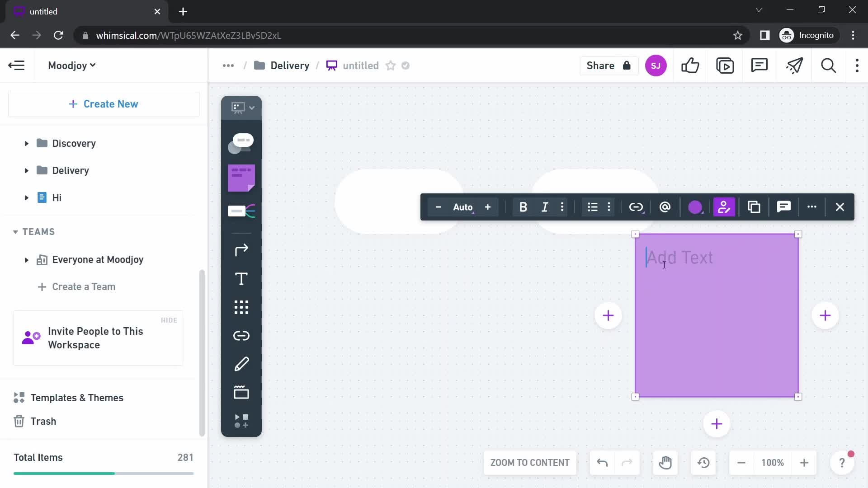Toggle the author signature icon

click(x=724, y=207)
